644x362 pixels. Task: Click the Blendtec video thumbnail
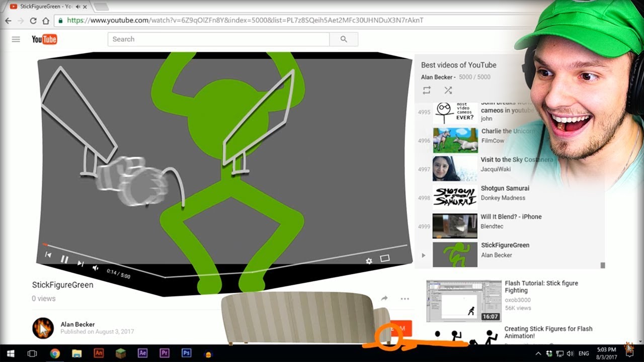455,226
